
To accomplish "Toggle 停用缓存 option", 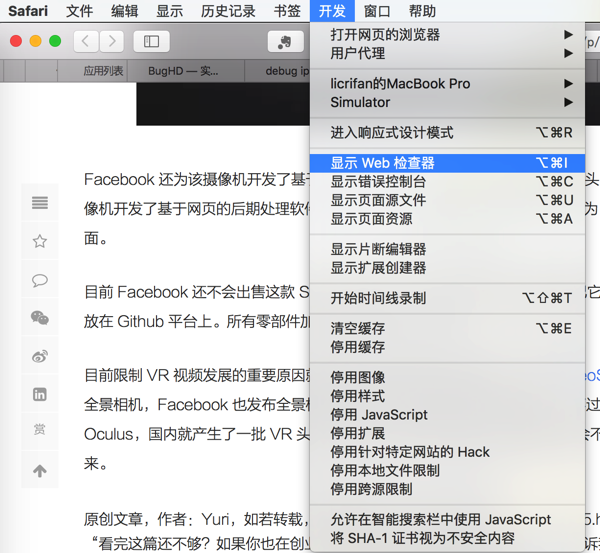I will [x=447, y=347].
